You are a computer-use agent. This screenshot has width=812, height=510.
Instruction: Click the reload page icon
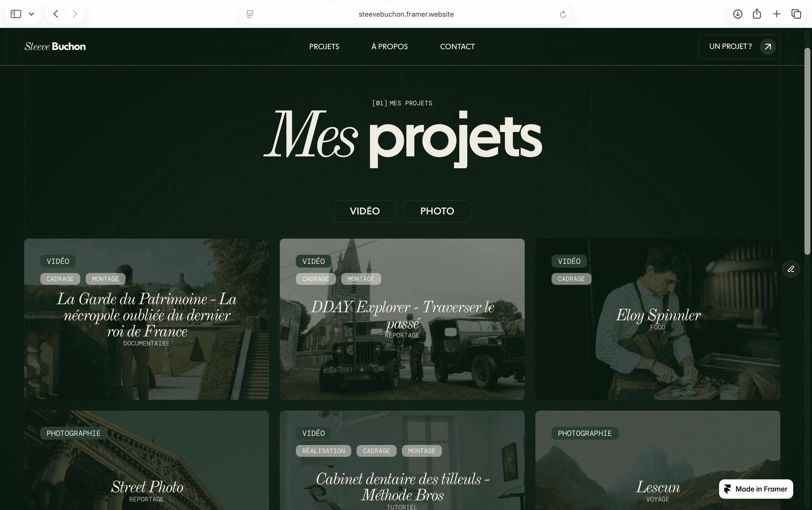point(563,14)
